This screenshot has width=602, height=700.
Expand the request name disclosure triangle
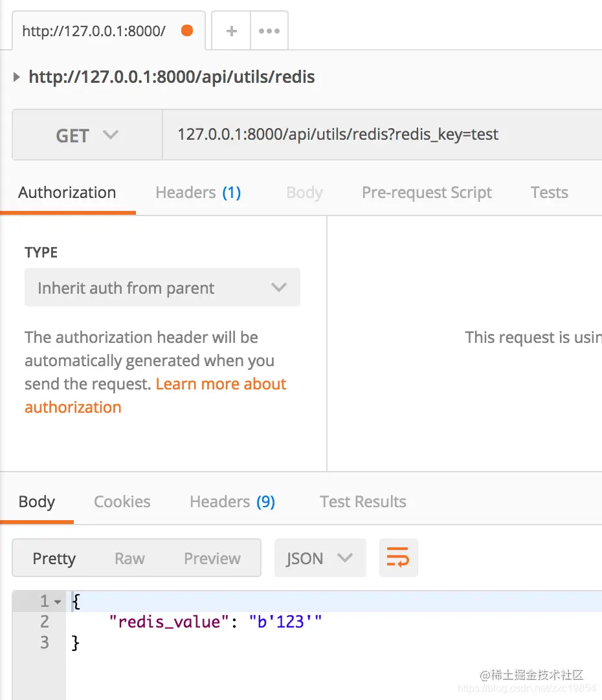[17, 78]
